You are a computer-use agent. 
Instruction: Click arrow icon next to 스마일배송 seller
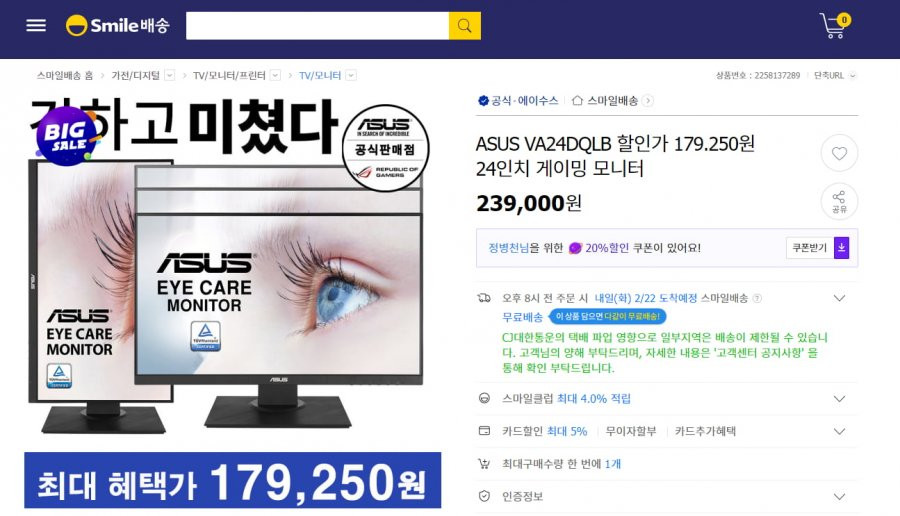click(647, 101)
